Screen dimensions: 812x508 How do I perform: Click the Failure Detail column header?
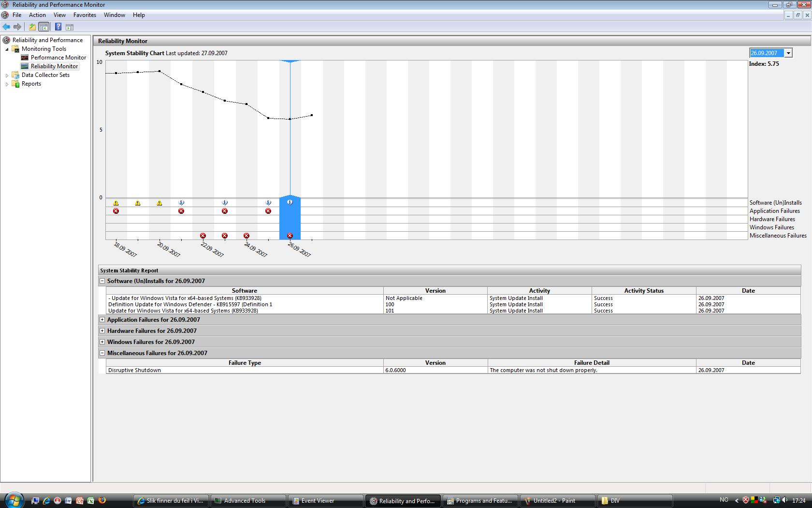[x=592, y=363]
